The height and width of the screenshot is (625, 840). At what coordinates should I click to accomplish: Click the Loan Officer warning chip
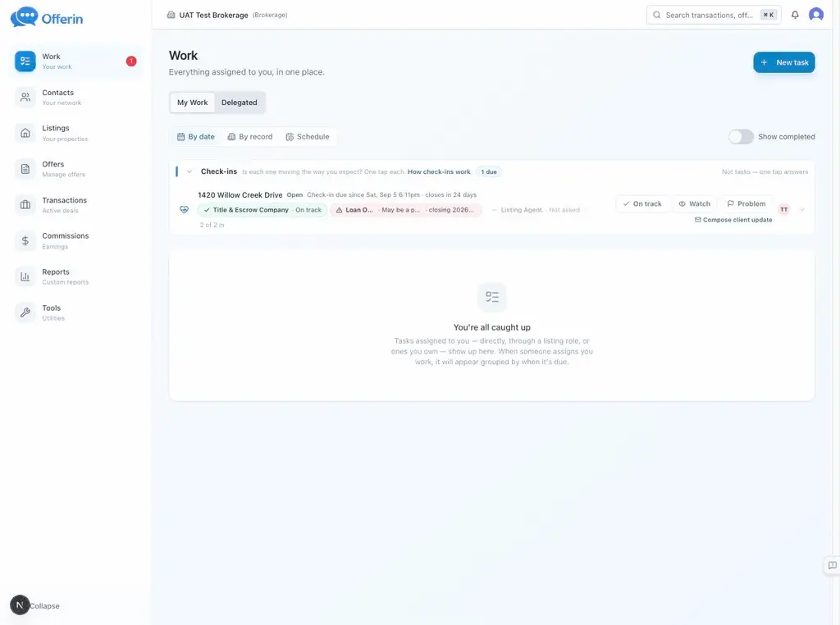pos(406,210)
